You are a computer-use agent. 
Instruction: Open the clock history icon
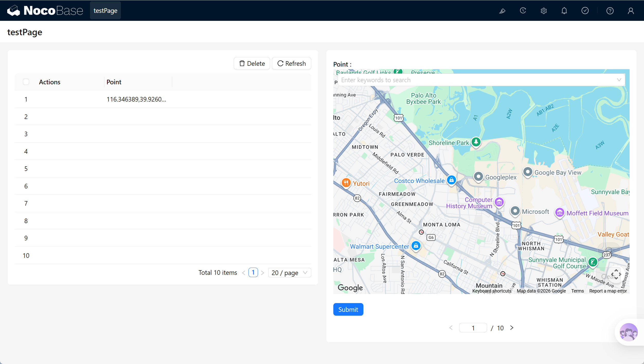click(x=523, y=11)
